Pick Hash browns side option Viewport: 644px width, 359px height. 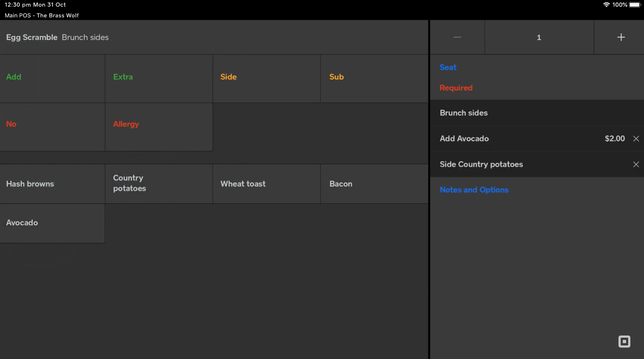click(52, 184)
